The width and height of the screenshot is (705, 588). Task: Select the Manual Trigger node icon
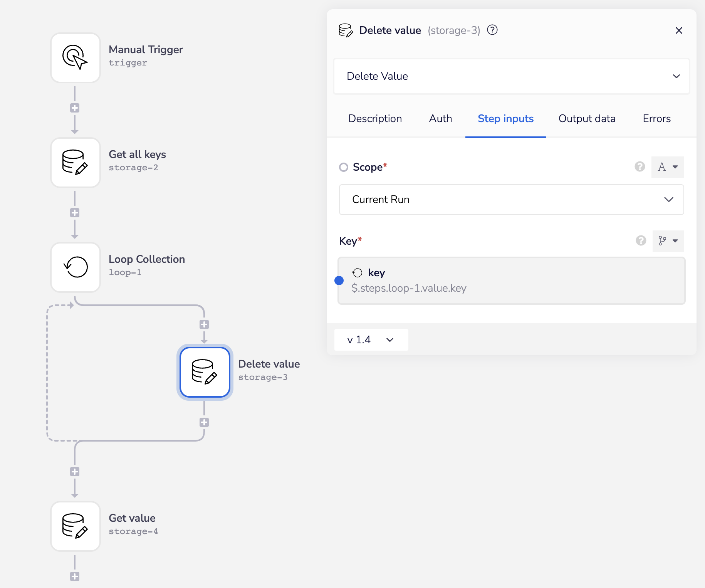click(76, 58)
